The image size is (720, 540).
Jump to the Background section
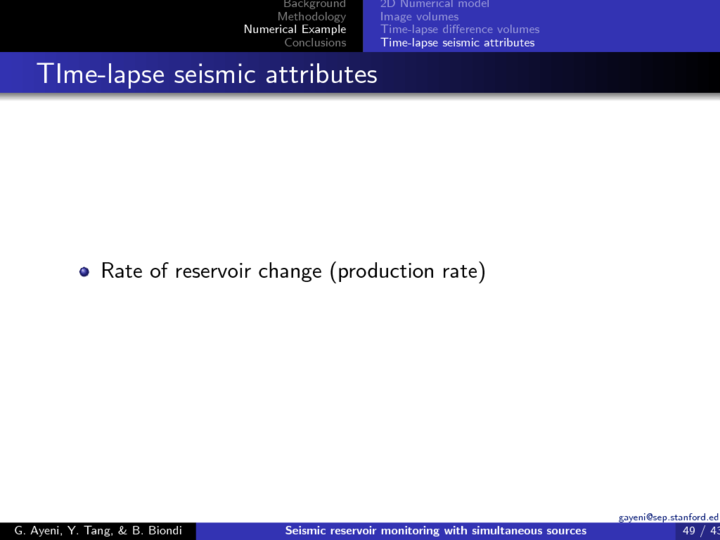click(x=314, y=5)
